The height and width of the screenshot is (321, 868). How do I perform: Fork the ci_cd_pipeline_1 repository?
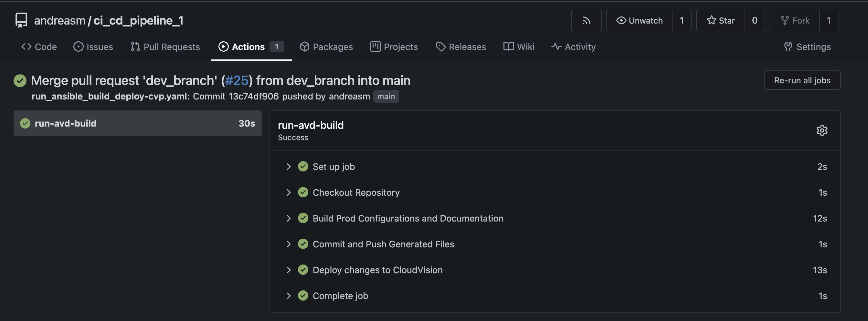click(795, 21)
